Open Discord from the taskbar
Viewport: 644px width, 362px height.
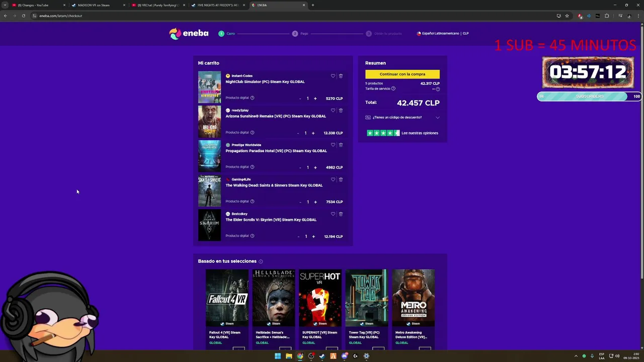[x=344, y=356]
